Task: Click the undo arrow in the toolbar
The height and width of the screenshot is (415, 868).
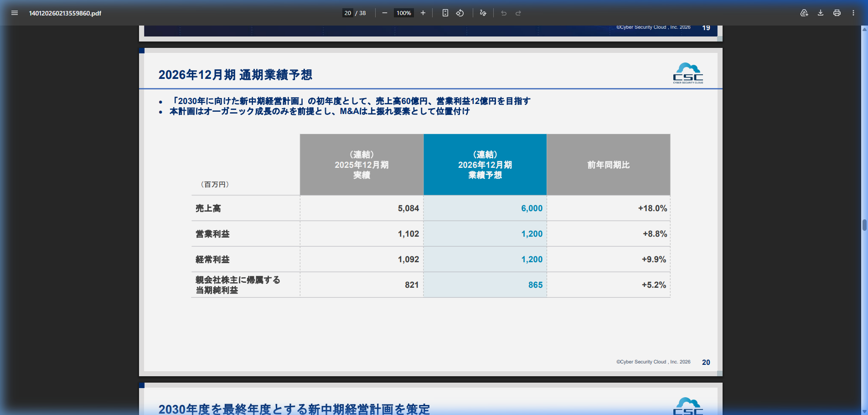Action: (x=504, y=13)
